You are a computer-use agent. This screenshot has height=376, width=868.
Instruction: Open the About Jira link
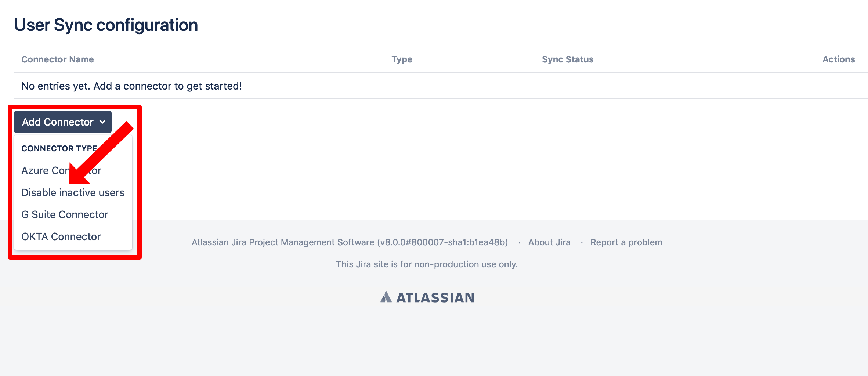(x=549, y=242)
